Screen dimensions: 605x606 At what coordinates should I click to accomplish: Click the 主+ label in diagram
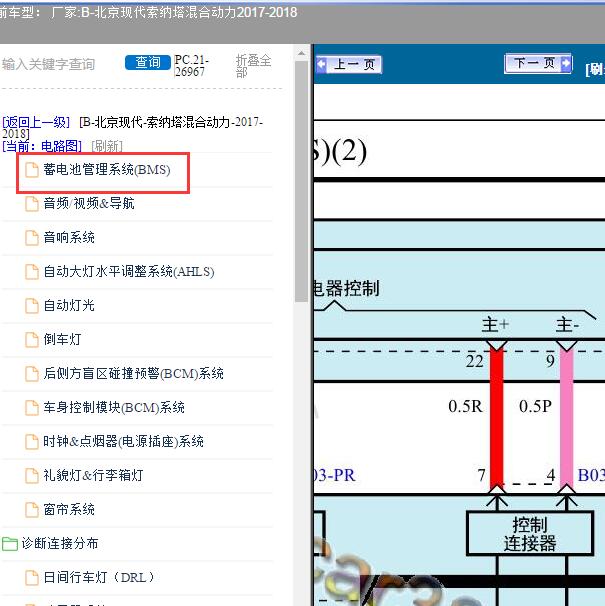(495, 325)
